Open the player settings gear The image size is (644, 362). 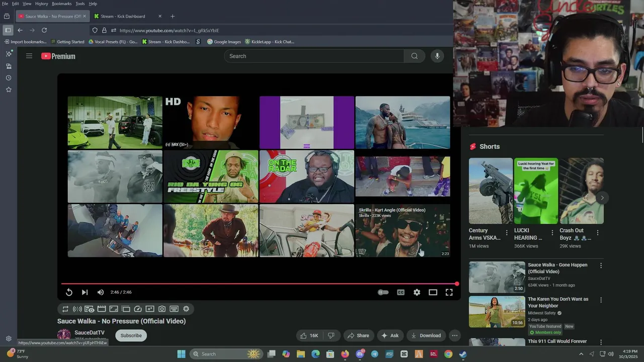[x=417, y=292]
